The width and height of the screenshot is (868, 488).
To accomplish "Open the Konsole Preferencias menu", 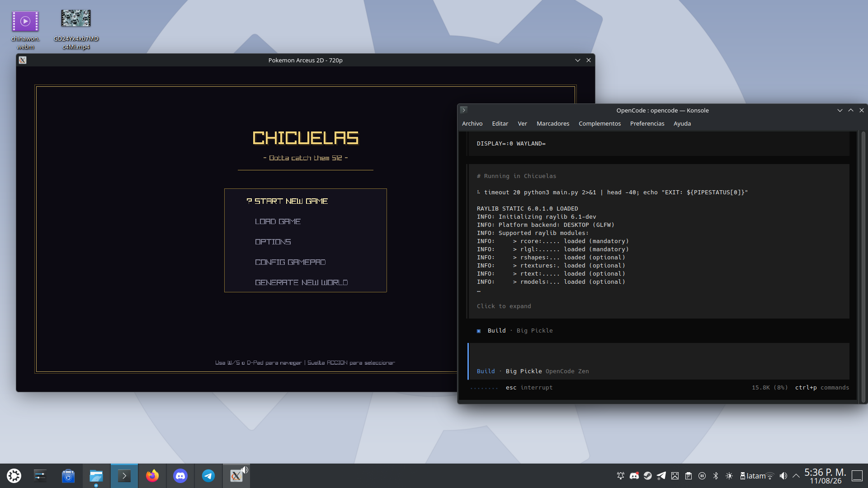I will (x=647, y=123).
